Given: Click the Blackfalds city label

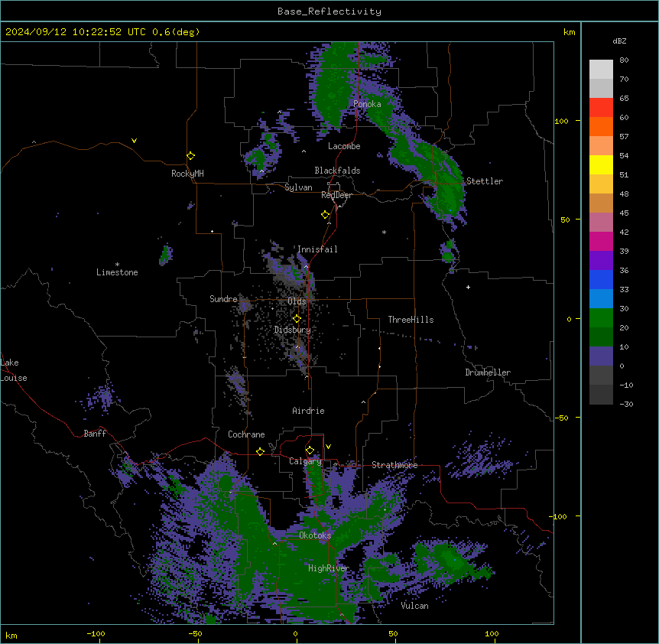Looking at the screenshot, I should pyautogui.click(x=337, y=171).
